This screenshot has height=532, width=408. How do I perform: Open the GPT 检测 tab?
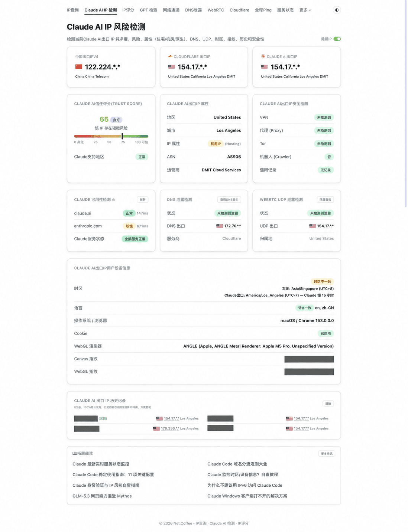pos(149,10)
